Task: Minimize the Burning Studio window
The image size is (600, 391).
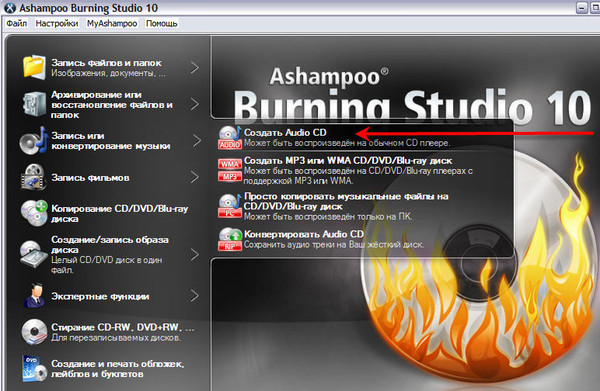Action: tap(582, 8)
